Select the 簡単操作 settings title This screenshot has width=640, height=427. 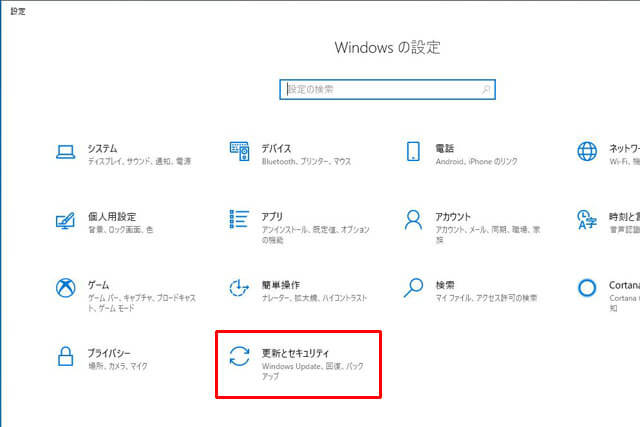click(281, 285)
